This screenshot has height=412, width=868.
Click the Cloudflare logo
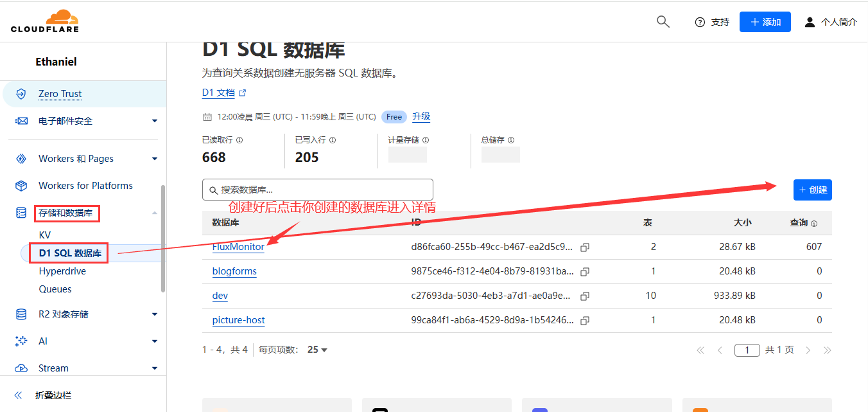(x=45, y=21)
